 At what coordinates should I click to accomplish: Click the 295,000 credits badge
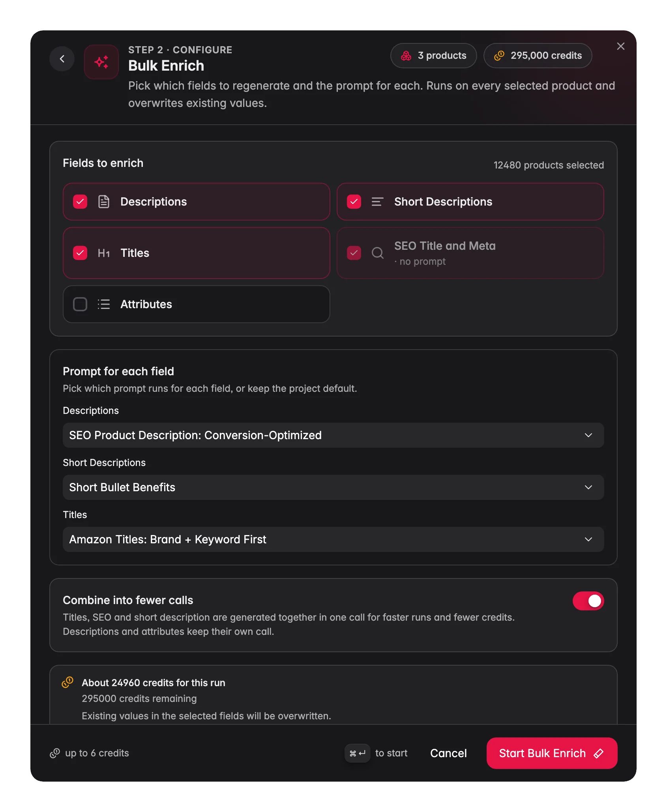pyautogui.click(x=538, y=56)
